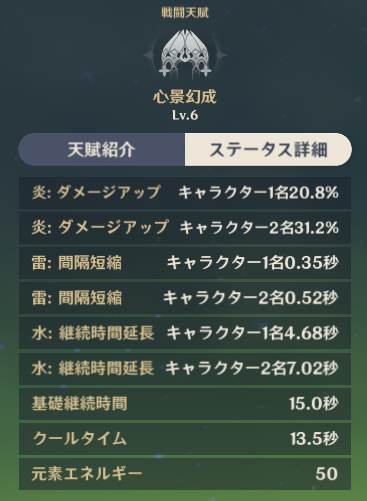Select the 雷: 間隔短縮 キャラクター1名 row
Viewport: 367px width, 501px height.
185,263
